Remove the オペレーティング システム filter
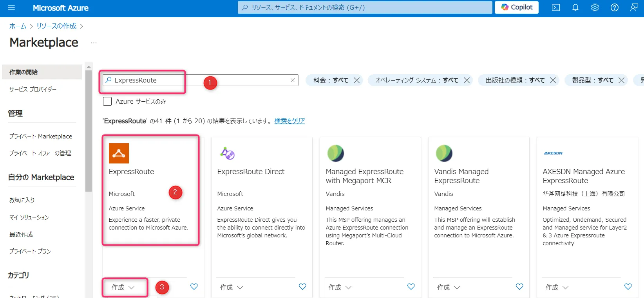This screenshot has width=644, height=298. (x=467, y=80)
